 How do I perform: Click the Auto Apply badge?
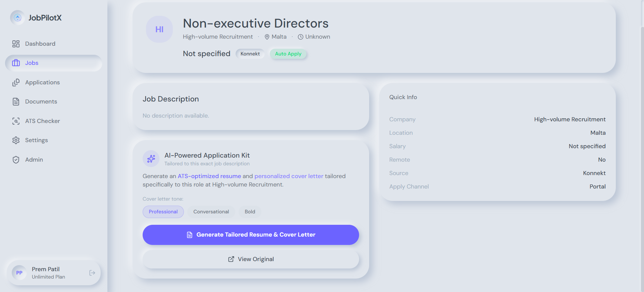[x=288, y=54]
